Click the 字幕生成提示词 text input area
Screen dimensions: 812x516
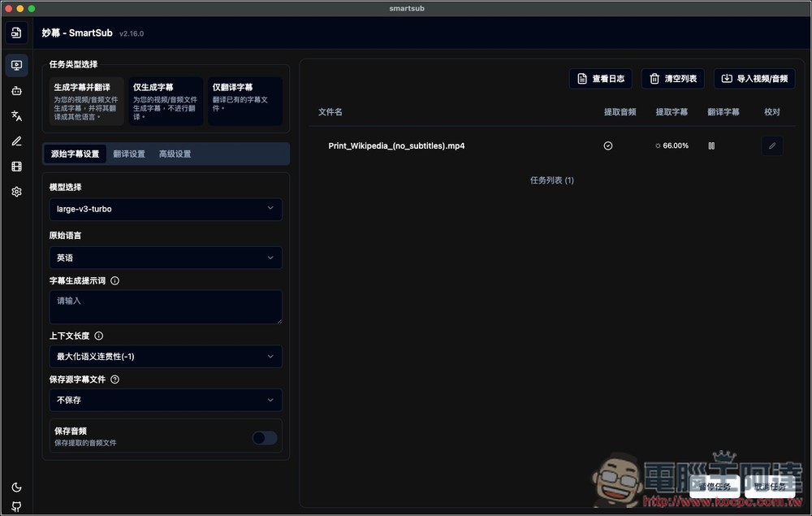pyautogui.click(x=166, y=307)
